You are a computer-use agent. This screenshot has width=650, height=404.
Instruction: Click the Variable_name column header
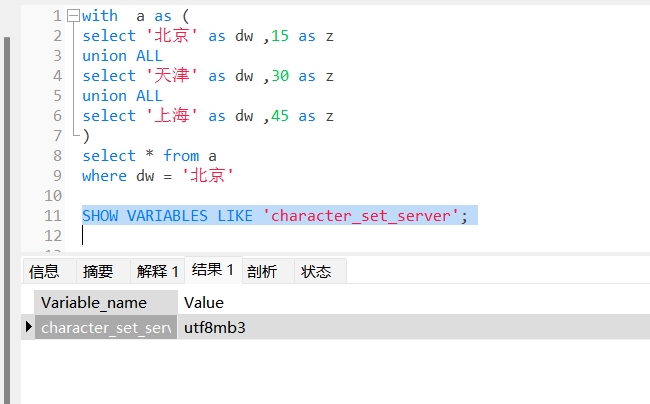pyautogui.click(x=106, y=302)
